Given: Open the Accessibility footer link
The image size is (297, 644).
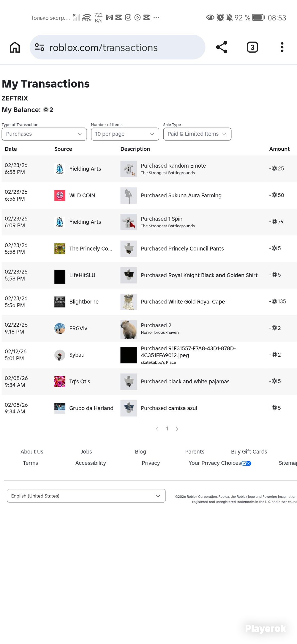Looking at the screenshot, I should 91,463.
